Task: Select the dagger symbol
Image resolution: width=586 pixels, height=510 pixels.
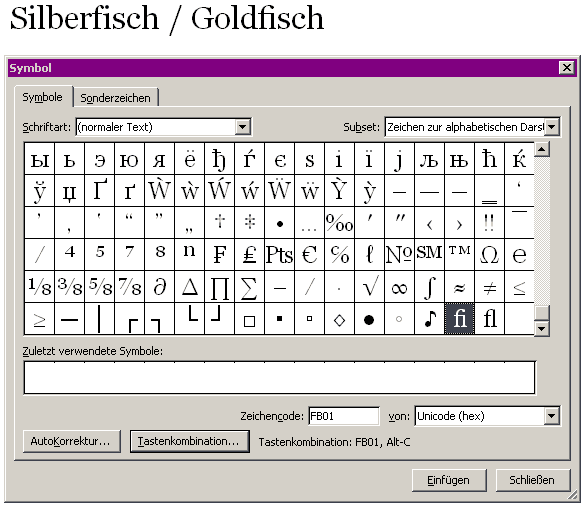Action: pos(219,223)
